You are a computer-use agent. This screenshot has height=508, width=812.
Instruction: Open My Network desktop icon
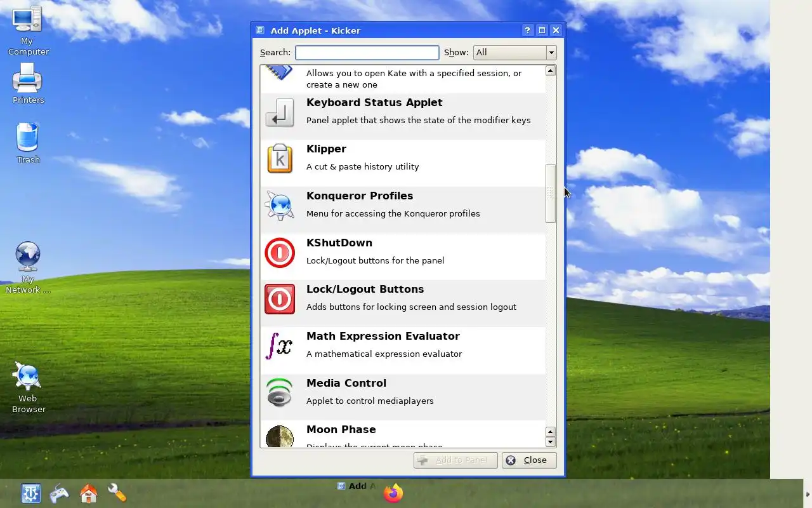tap(27, 256)
